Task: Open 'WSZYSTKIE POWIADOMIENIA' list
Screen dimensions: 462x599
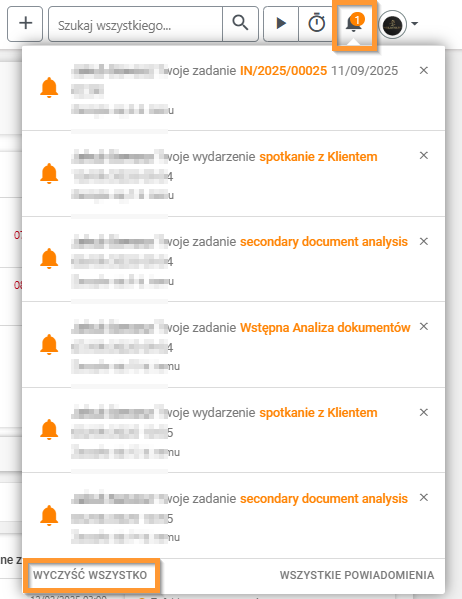Action: click(x=357, y=575)
